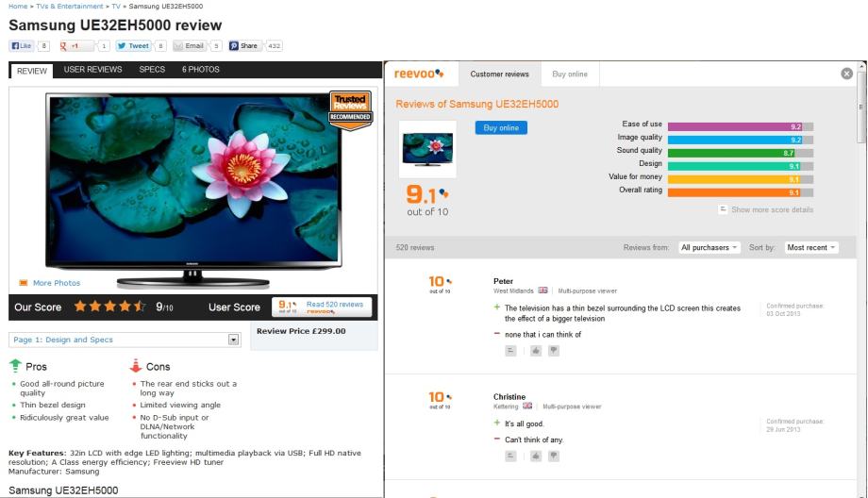Click the 520 reviews count text
The width and height of the screenshot is (868, 498).
[414, 247]
